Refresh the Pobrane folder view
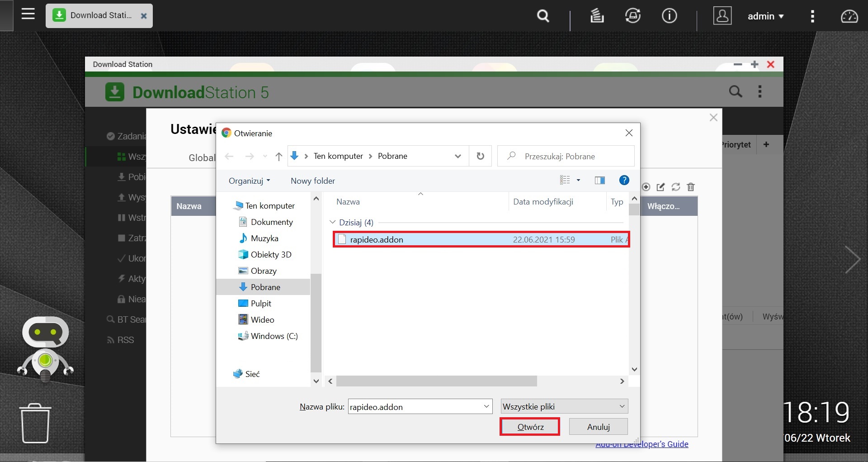This screenshot has width=868, height=462. click(480, 156)
